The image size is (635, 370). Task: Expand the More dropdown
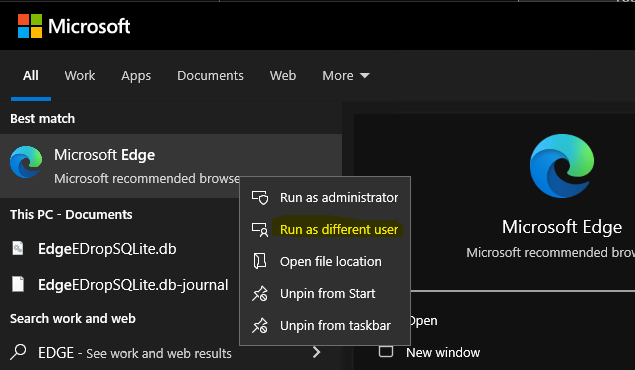(x=346, y=76)
